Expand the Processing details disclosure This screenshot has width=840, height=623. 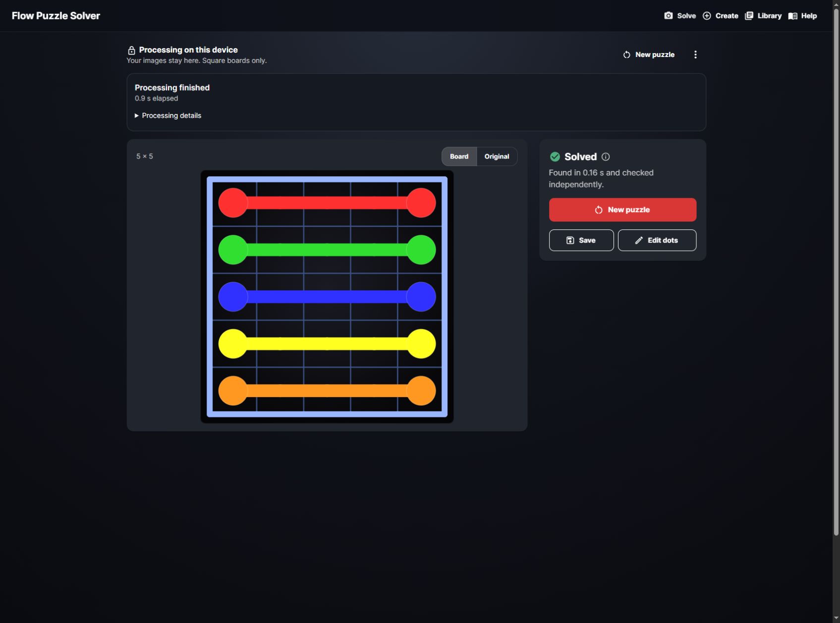coord(168,115)
